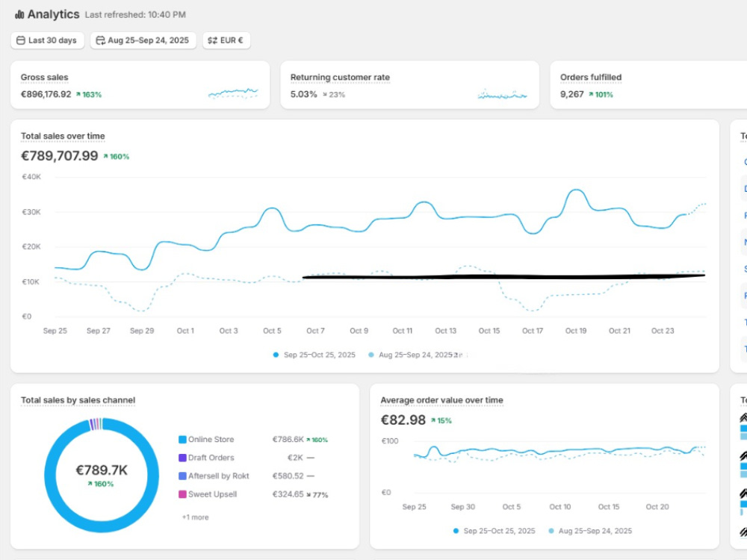Click the €324.65 Sweet Upsell amount
Screen dimensions: 747x560
tap(288, 494)
